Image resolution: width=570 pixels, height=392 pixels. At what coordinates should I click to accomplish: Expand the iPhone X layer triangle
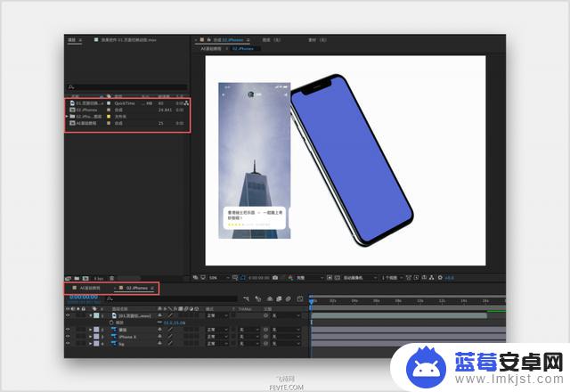pyautogui.click(x=91, y=337)
